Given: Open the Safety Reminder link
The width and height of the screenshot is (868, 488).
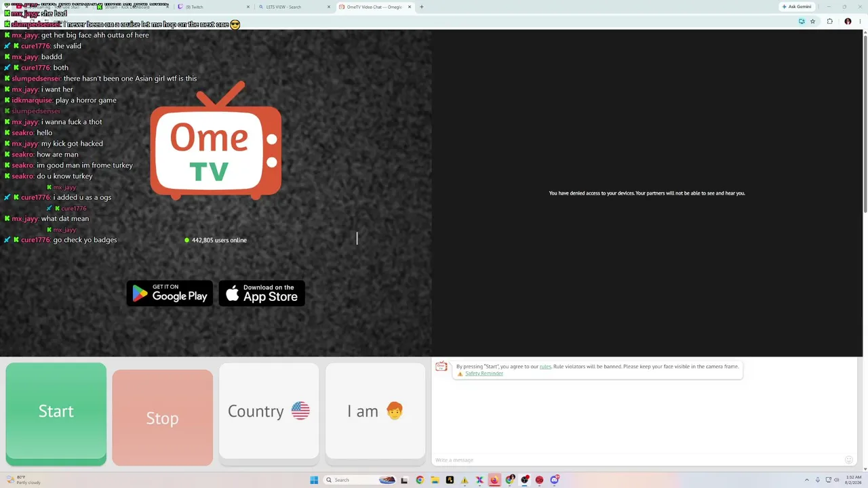Looking at the screenshot, I should coord(484,373).
